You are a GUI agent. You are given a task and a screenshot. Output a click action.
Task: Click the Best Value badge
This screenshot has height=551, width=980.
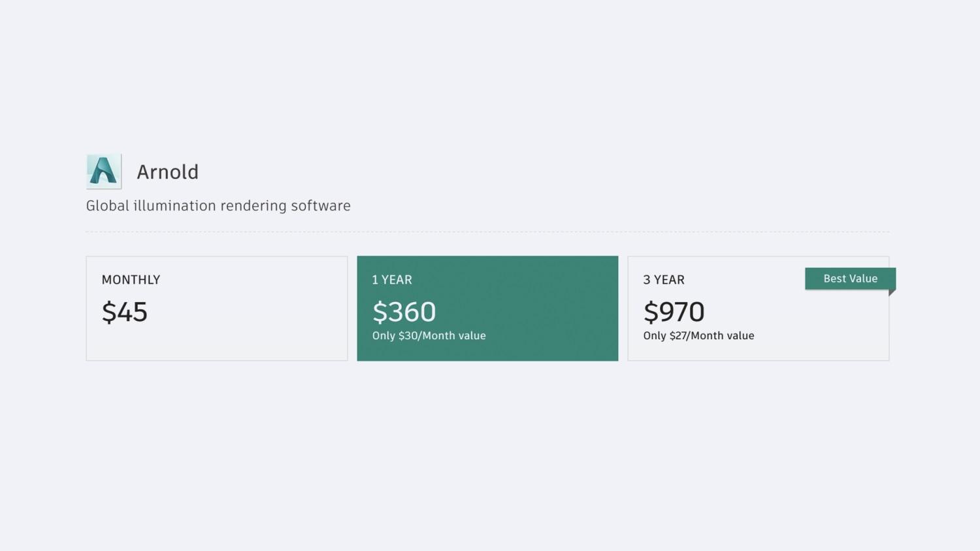[850, 278]
